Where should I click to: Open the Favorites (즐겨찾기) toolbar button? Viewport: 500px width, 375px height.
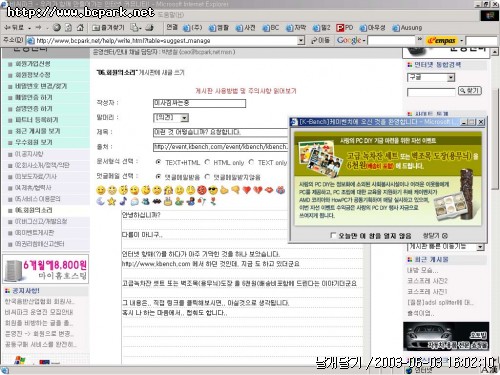point(108,28)
